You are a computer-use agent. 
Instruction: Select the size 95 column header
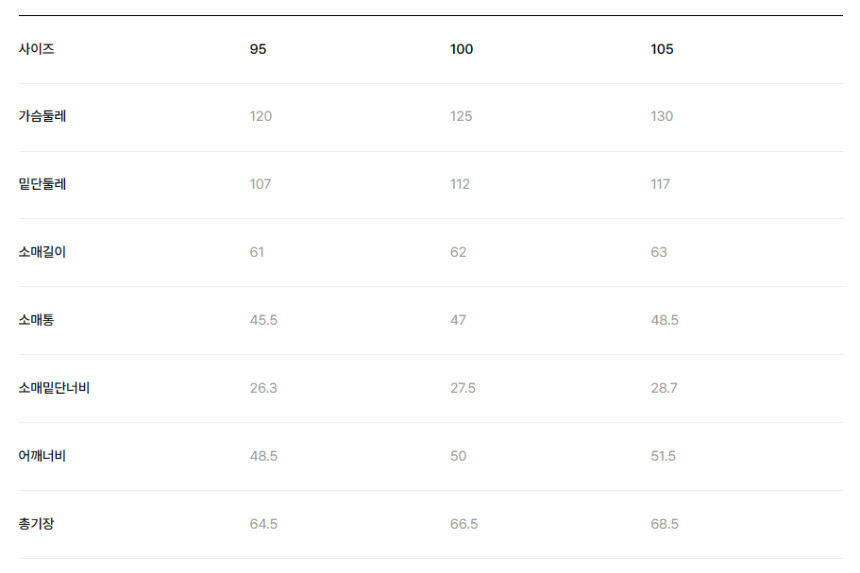(258, 49)
